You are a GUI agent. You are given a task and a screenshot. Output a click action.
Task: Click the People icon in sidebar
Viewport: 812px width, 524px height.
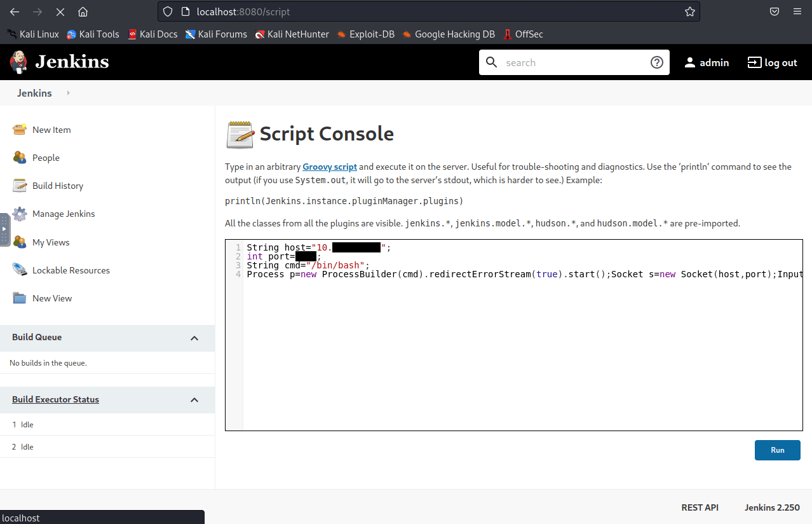click(20, 158)
